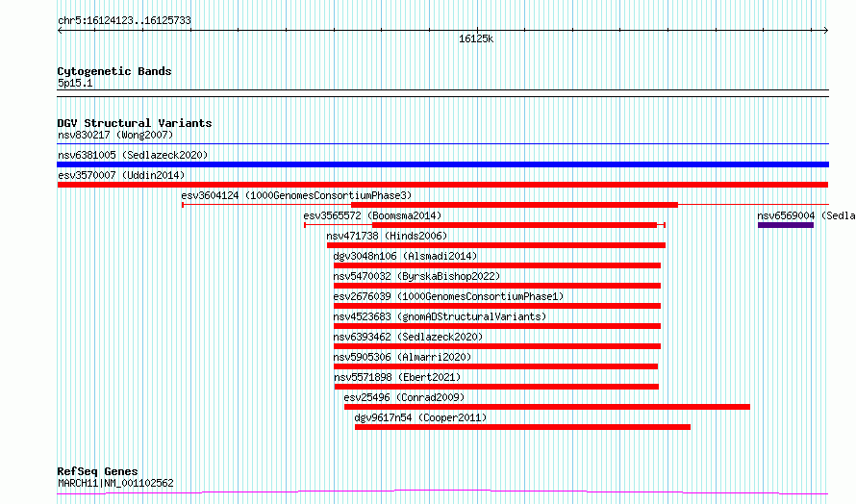Select the DGV Structural Variants track title
The width and height of the screenshot is (856, 504).
[135, 123]
